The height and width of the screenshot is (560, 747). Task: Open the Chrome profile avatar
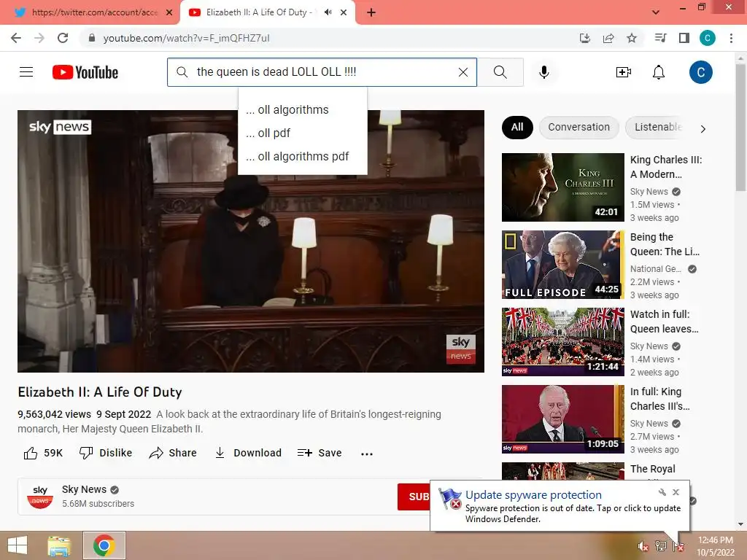click(x=708, y=38)
